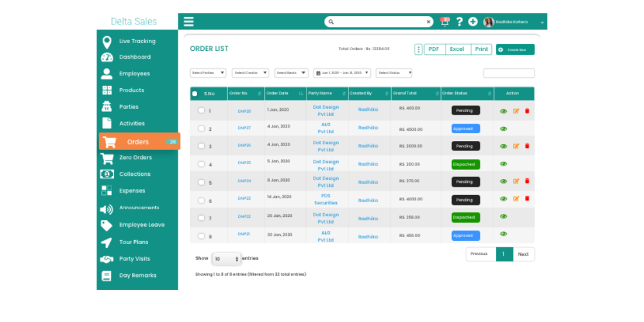This screenshot has height=322, width=644.
Task: Open the hamburger menu in top bar
Action: point(189,22)
